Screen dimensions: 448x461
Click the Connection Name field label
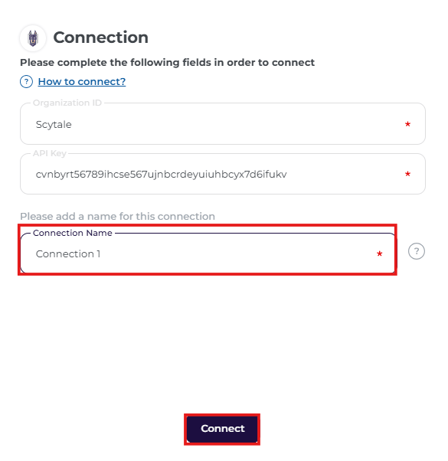[72, 233]
